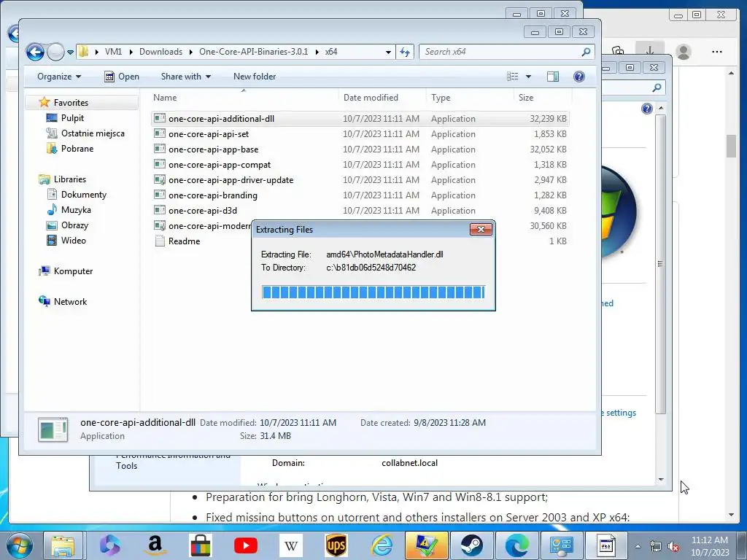Open YouTube shortcut on taskbar

tap(246, 545)
